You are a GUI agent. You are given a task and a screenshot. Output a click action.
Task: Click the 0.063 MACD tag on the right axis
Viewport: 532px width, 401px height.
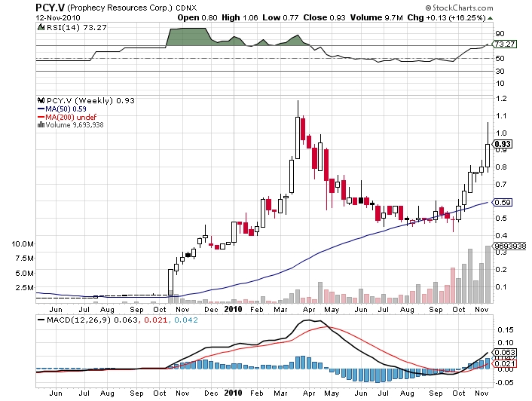click(505, 353)
